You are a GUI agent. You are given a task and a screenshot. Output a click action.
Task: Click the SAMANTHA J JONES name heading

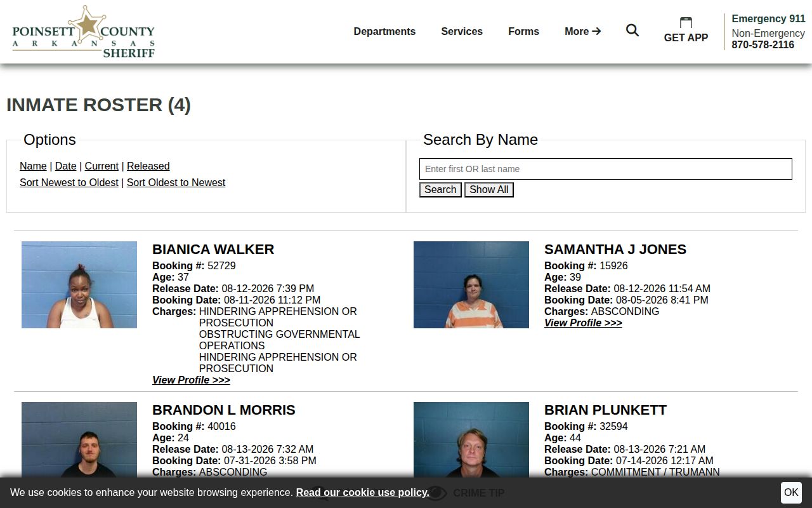(x=615, y=249)
